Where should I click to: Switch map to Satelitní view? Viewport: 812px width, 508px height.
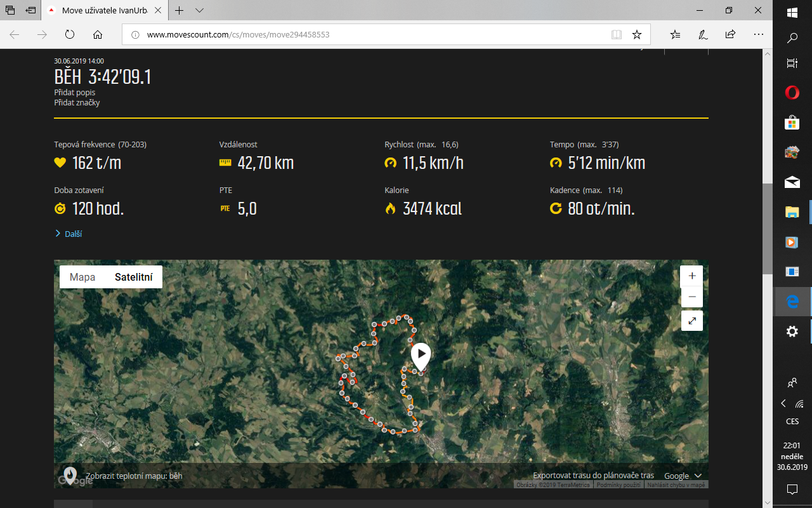(x=133, y=277)
